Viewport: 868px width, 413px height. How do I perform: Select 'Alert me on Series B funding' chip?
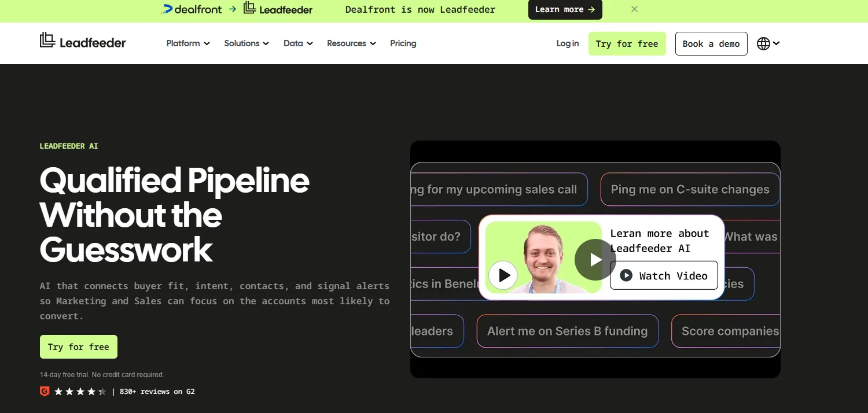(x=568, y=331)
